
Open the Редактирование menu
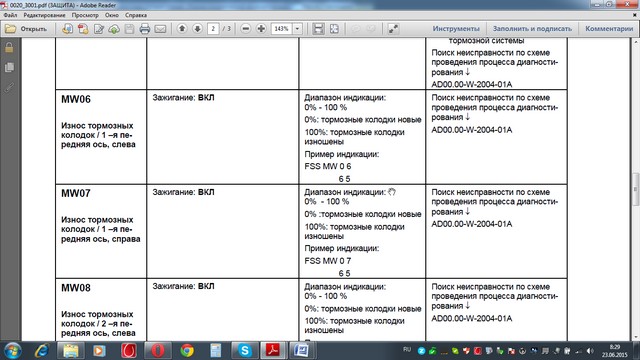tap(44, 15)
